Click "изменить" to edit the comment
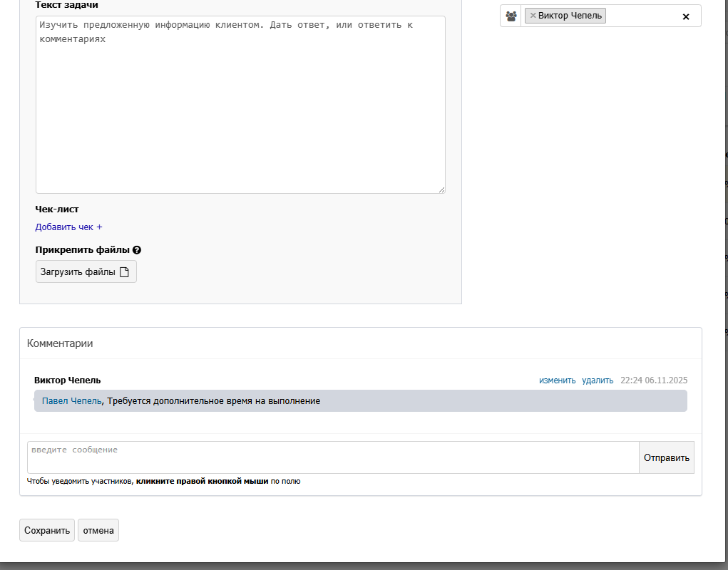This screenshot has width=728, height=570. [x=557, y=380]
